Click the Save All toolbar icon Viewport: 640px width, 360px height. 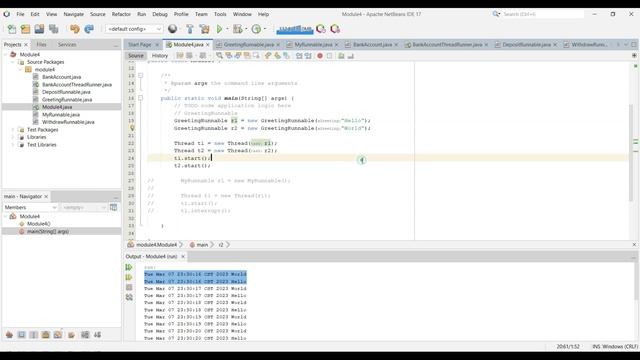point(53,29)
